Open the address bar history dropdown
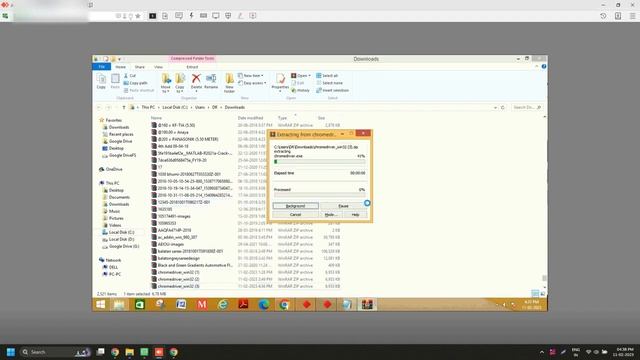Image resolution: width=640 pixels, height=360 pixels. 495,107
